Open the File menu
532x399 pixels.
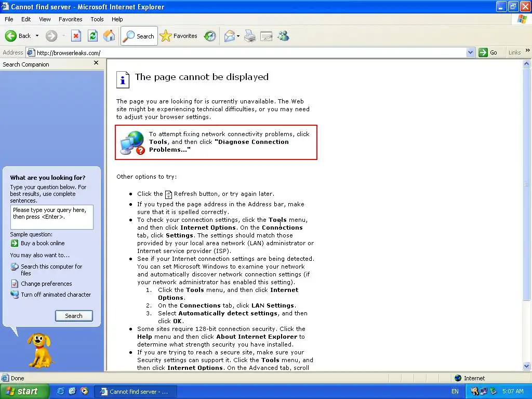[x=9, y=19]
